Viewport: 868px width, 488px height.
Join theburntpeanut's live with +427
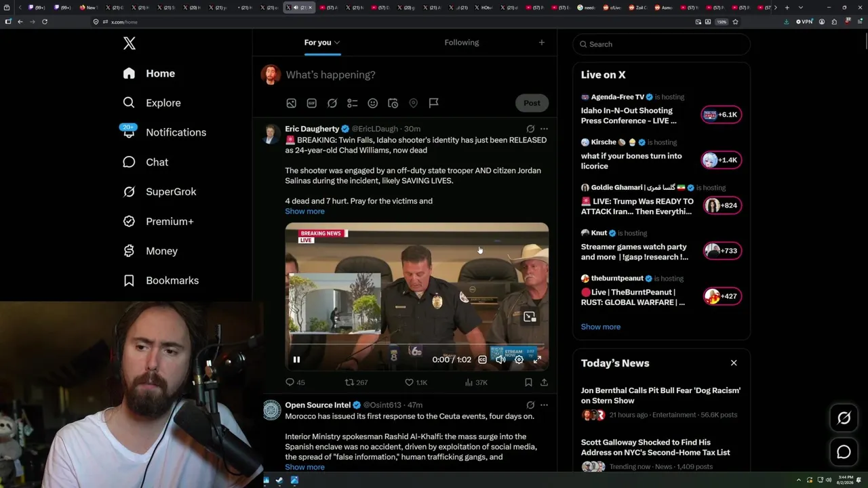point(722,296)
